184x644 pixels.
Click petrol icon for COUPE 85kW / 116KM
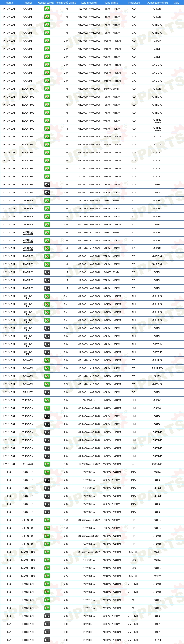click(47, 17)
